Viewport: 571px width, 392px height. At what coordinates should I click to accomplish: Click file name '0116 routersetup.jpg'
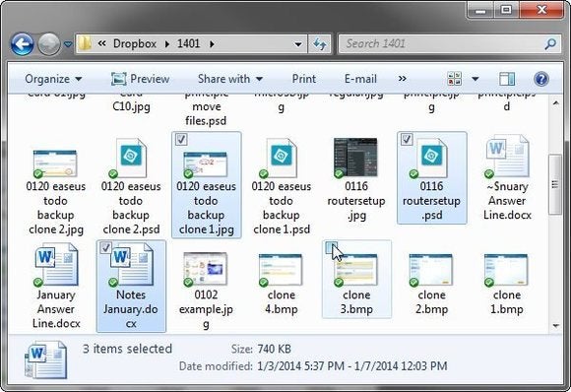(356, 200)
